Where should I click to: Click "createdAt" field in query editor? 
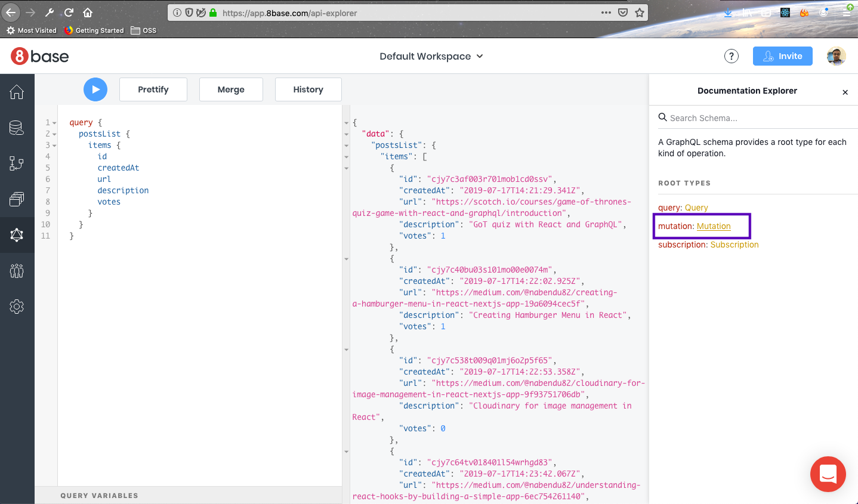tap(118, 168)
